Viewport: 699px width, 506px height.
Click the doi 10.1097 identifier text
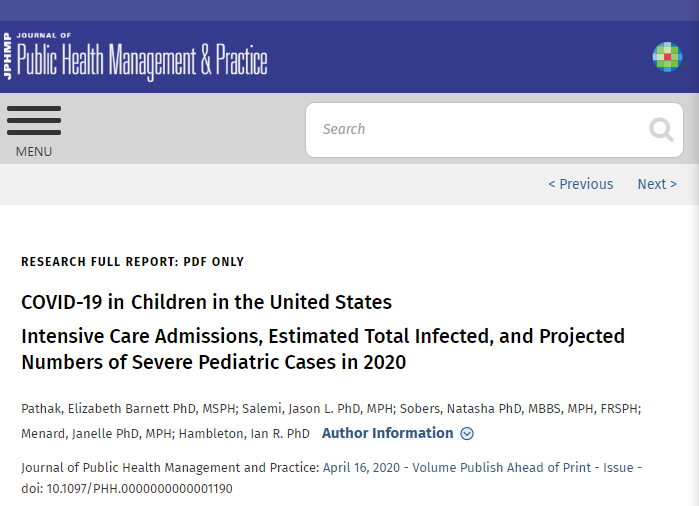coord(127,489)
